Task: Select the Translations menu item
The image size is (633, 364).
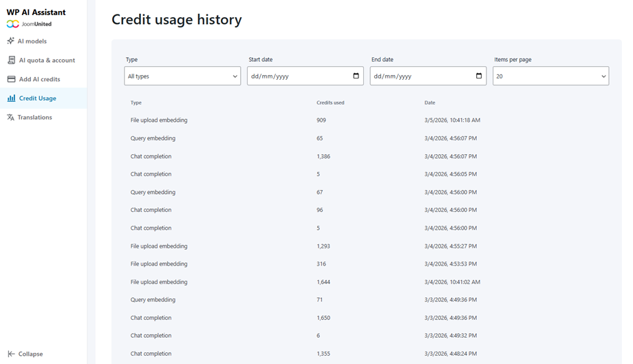Action: coord(34,118)
